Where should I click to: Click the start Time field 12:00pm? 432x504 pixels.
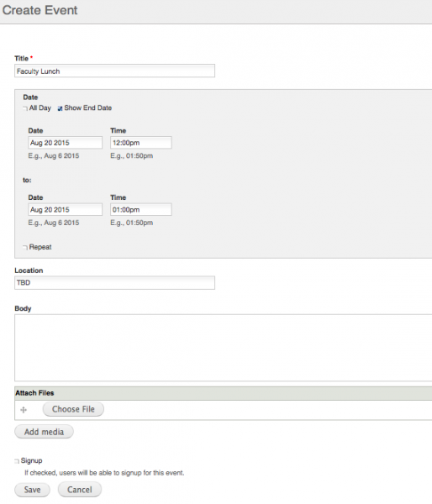tap(141, 143)
